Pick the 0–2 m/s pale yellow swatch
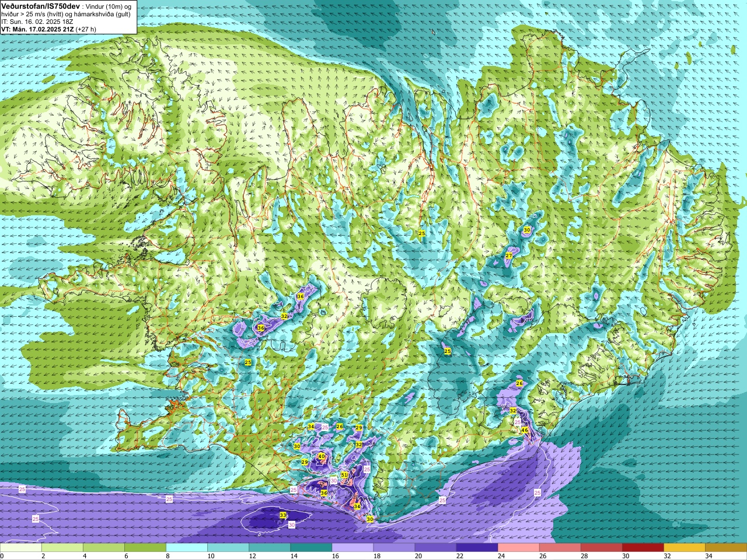The image size is (747, 560). [x=21, y=548]
